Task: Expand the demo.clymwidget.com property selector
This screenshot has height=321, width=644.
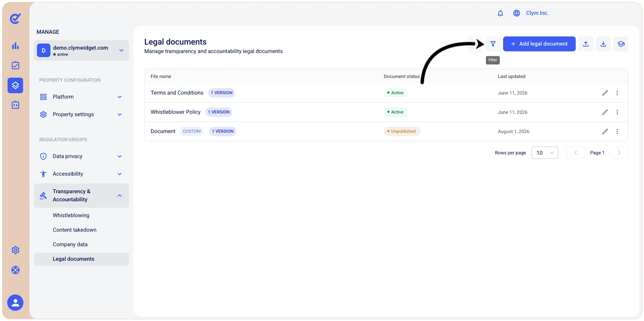Action: pyautogui.click(x=81, y=50)
